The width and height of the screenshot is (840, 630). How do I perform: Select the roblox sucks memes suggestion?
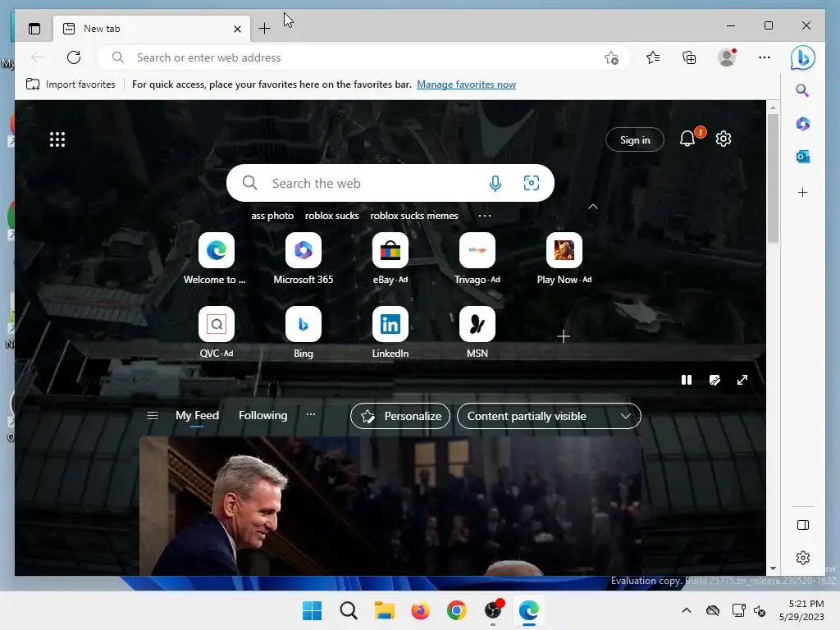414,216
